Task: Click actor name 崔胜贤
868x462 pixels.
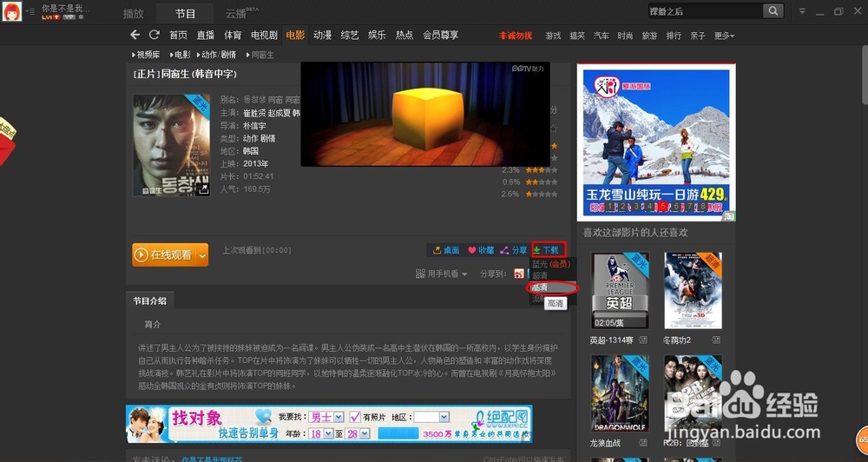Action: 254,113
